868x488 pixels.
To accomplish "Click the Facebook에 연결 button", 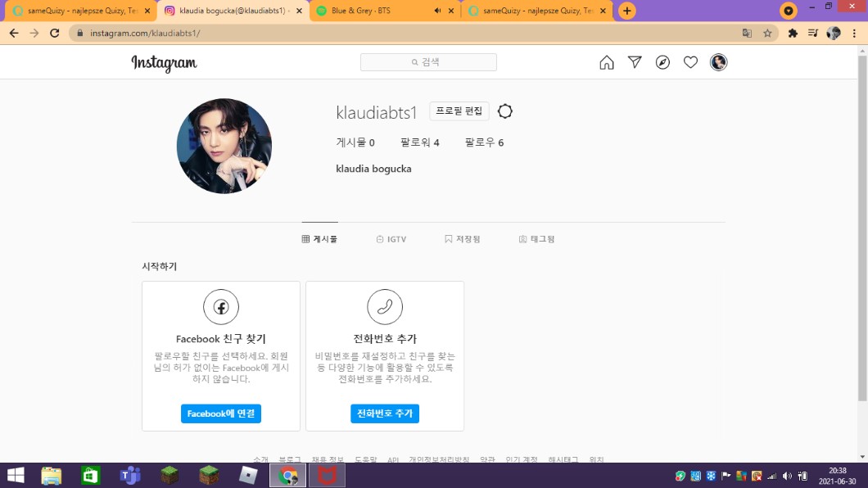I will (221, 413).
